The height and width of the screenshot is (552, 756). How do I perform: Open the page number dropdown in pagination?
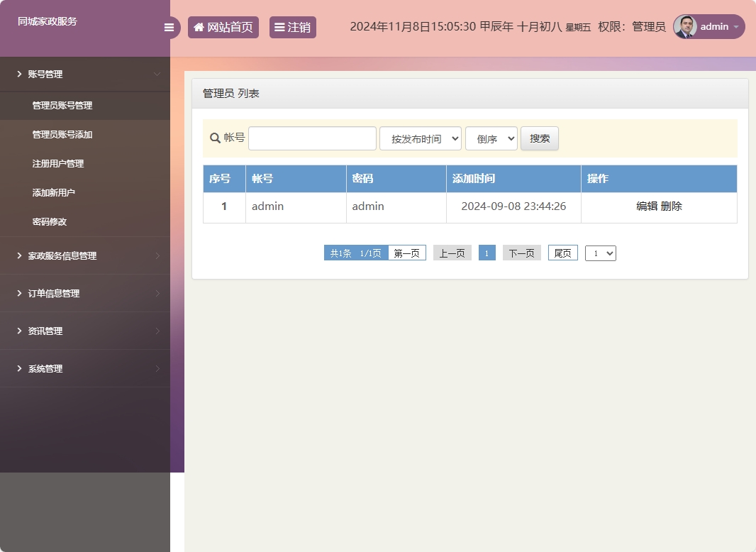pyautogui.click(x=600, y=253)
